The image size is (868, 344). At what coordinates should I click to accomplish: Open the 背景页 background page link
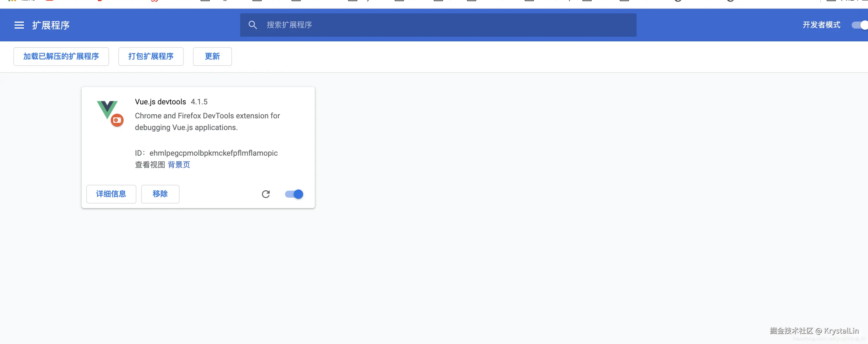pyautogui.click(x=179, y=165)
